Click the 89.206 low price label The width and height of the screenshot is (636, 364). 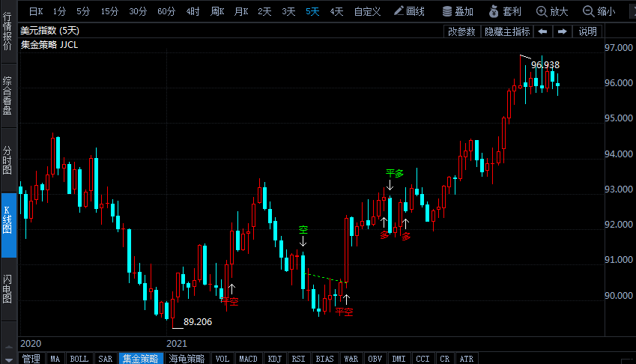198,322
